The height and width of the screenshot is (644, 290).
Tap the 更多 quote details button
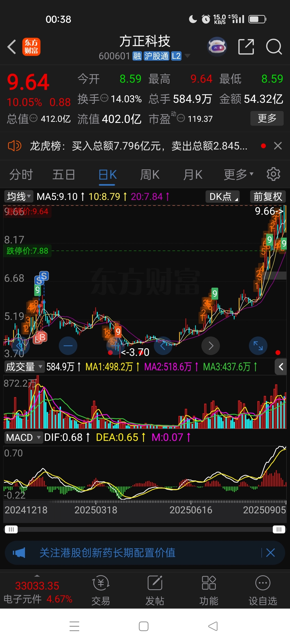click(x=267, y=118)
